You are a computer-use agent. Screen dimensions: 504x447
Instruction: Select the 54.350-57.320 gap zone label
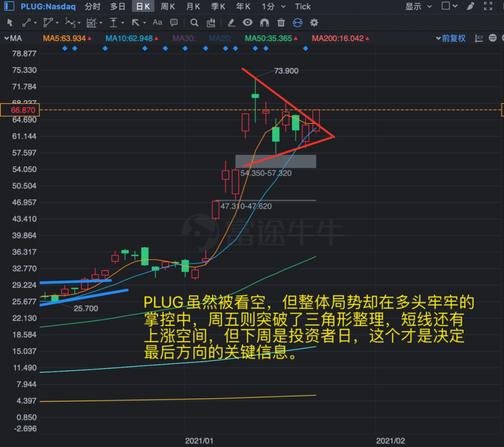pos(266,173)
